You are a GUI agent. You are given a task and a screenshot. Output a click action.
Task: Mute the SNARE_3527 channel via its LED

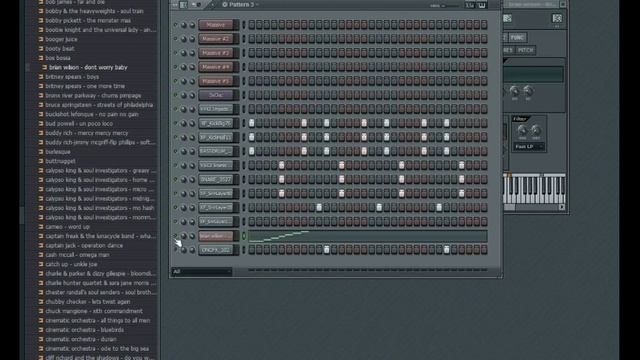click(x=176, y=179)
